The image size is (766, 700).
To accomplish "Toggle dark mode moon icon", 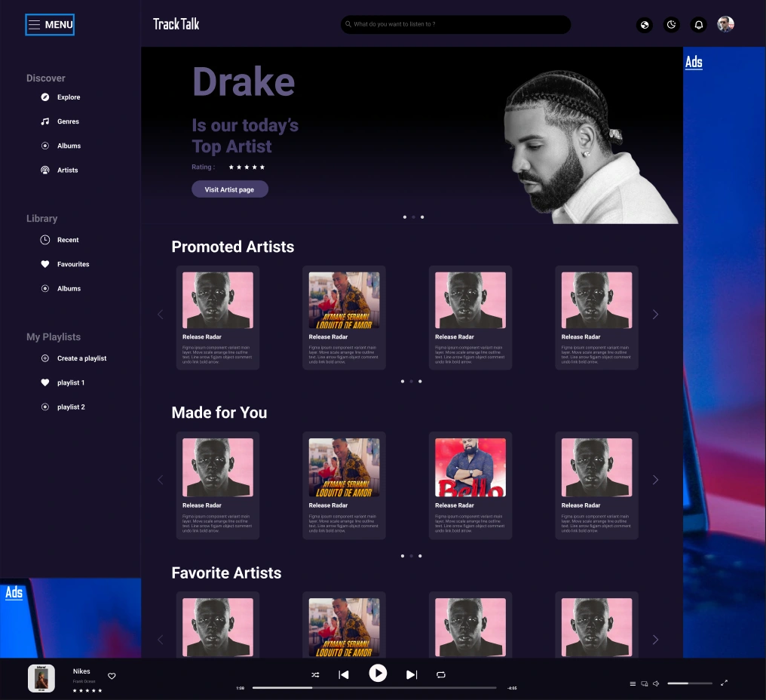I will (671, 24).
